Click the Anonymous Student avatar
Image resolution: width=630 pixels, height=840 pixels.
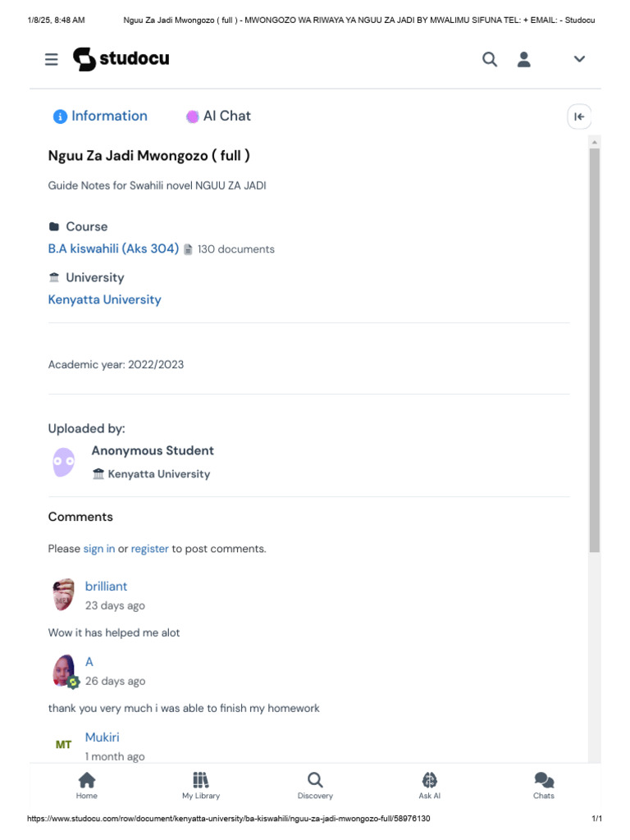point(64,462)
